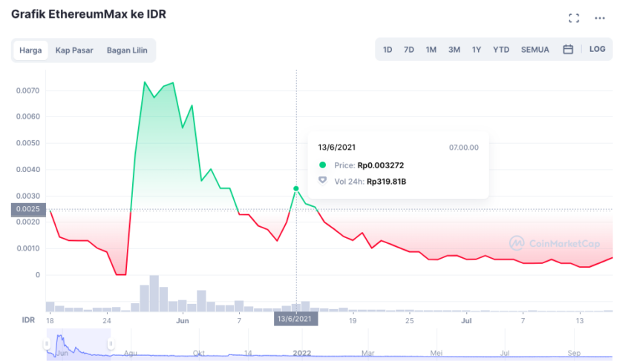Toggle LOG scale on the chart

click(x=597, y=49)
